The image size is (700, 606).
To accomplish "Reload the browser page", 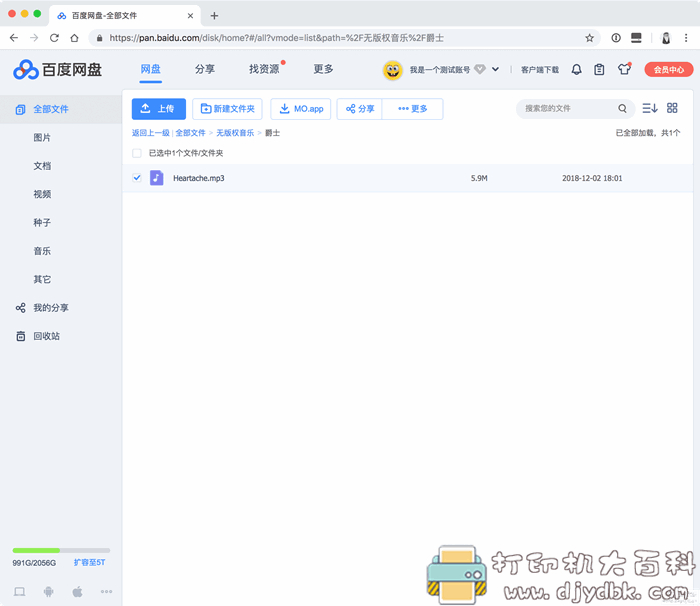I will [x=54, y=38].
